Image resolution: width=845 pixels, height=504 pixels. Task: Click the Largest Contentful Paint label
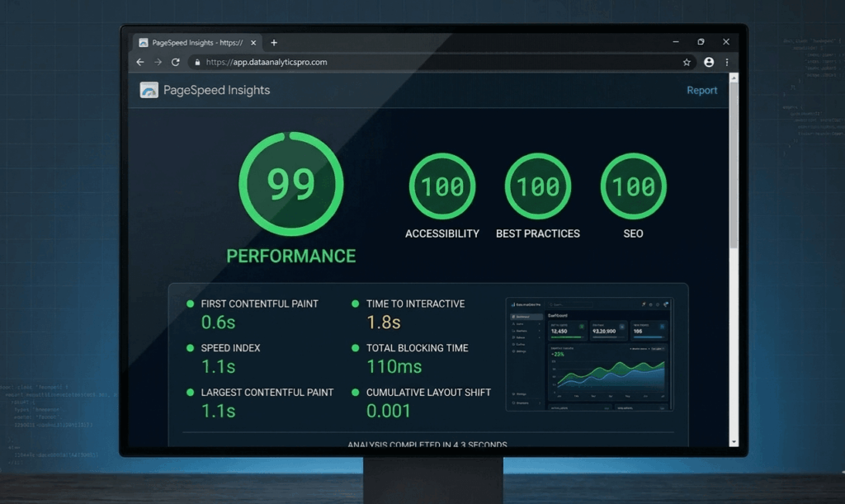(267, 393)
